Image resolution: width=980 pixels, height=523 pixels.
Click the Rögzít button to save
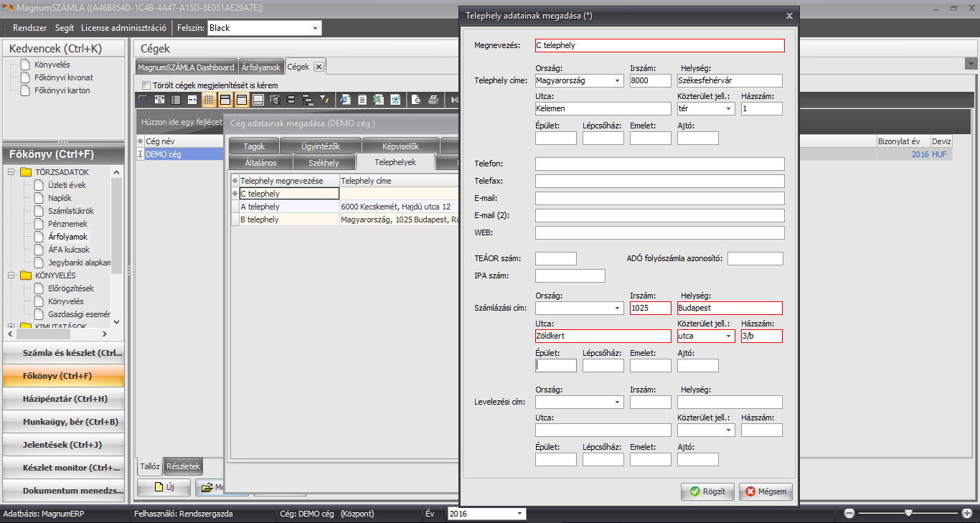(x=707, y=492)
